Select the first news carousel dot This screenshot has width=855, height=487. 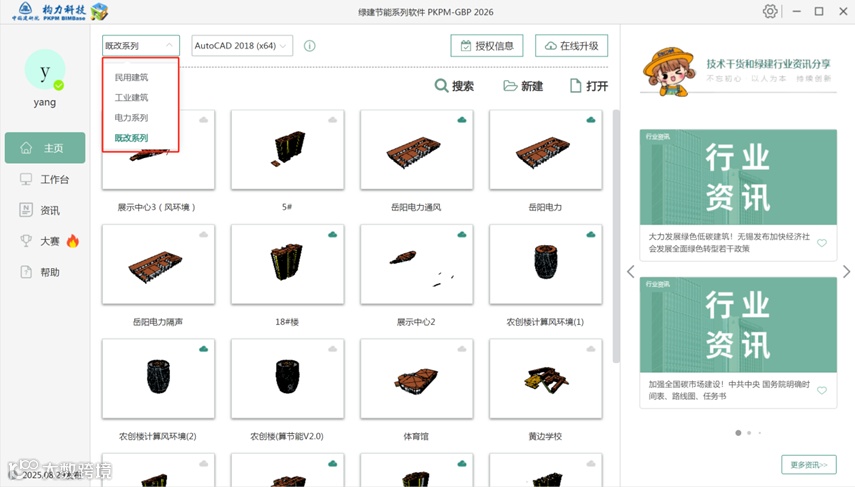tap(738, 432)
